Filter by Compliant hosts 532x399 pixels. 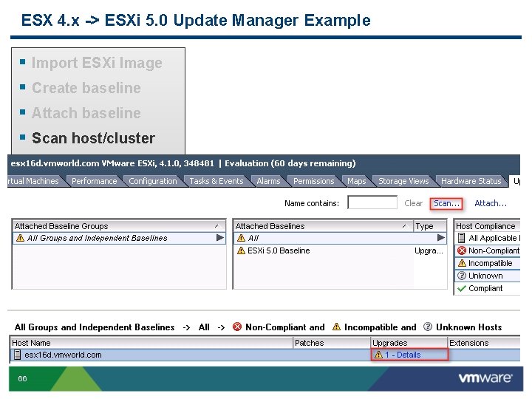tap(488, 288)
